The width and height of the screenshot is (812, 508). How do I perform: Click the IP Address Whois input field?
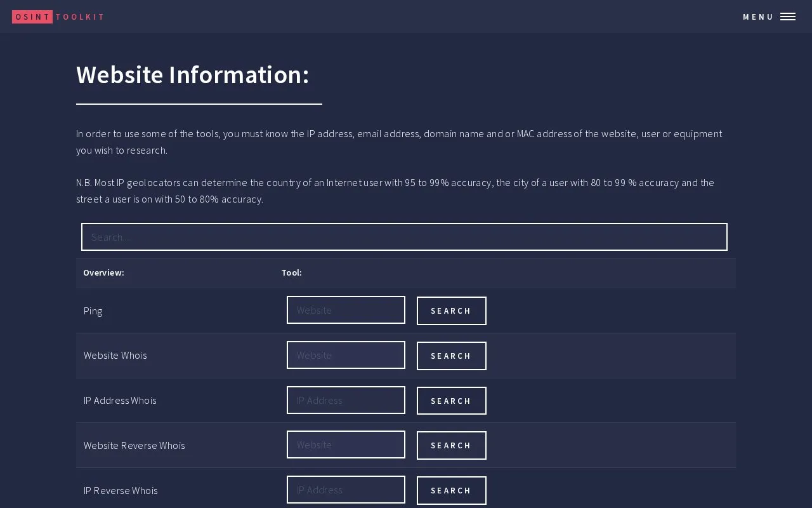[x=346, y=400]
